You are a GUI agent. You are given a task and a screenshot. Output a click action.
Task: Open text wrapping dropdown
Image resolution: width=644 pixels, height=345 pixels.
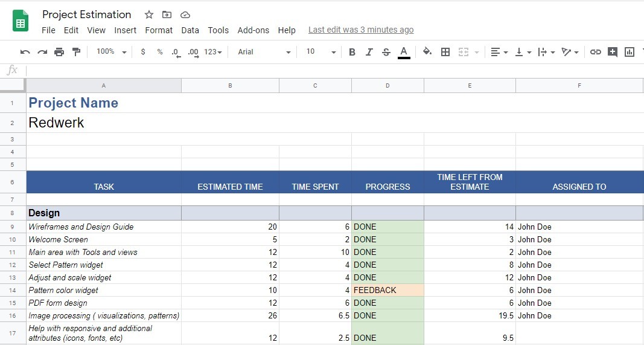pos(546,52)
